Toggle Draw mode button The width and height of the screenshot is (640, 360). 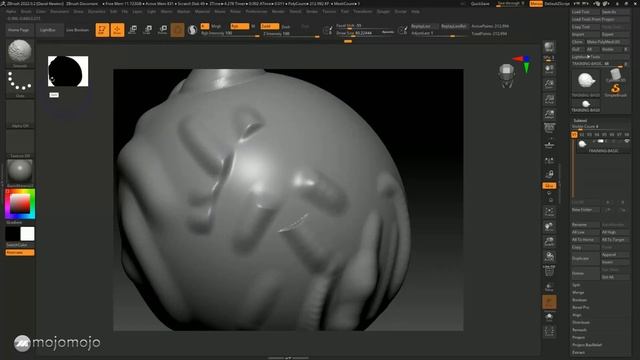click(x=117, y=30)
